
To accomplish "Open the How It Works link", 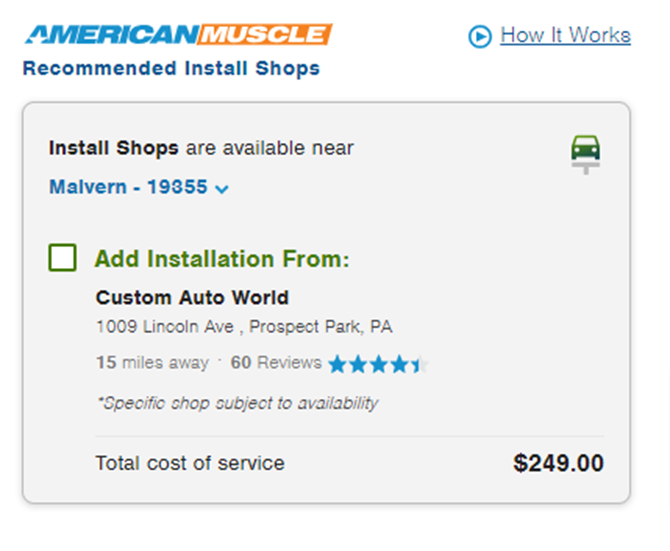I will [x=565, y=35].
